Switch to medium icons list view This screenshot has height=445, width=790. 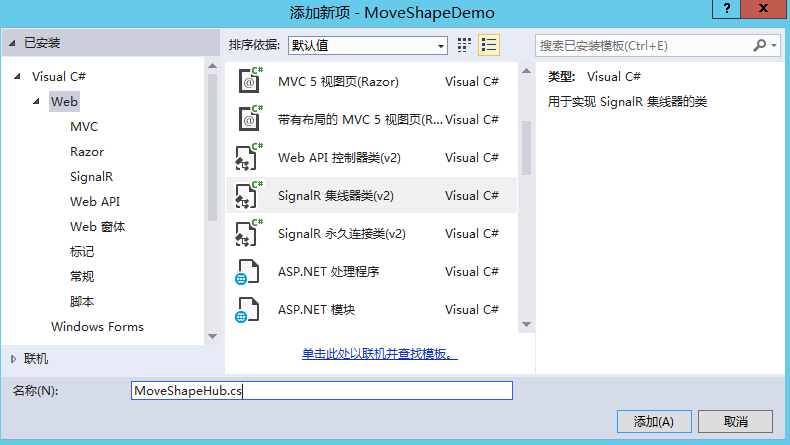coord(489,45)
